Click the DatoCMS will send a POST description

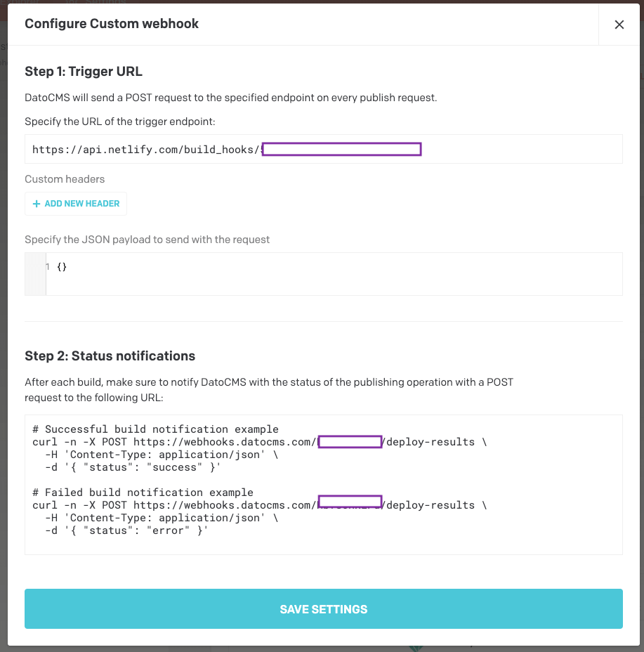[x=230, y=98]
